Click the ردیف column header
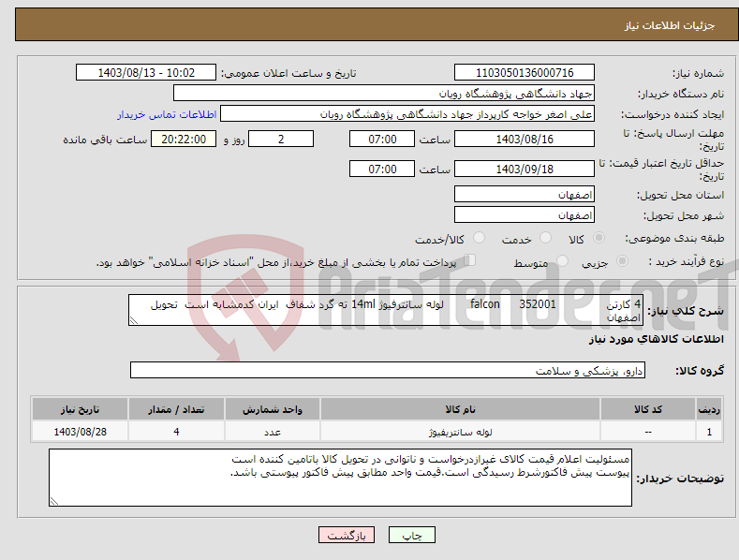 (x=709, y=409)
